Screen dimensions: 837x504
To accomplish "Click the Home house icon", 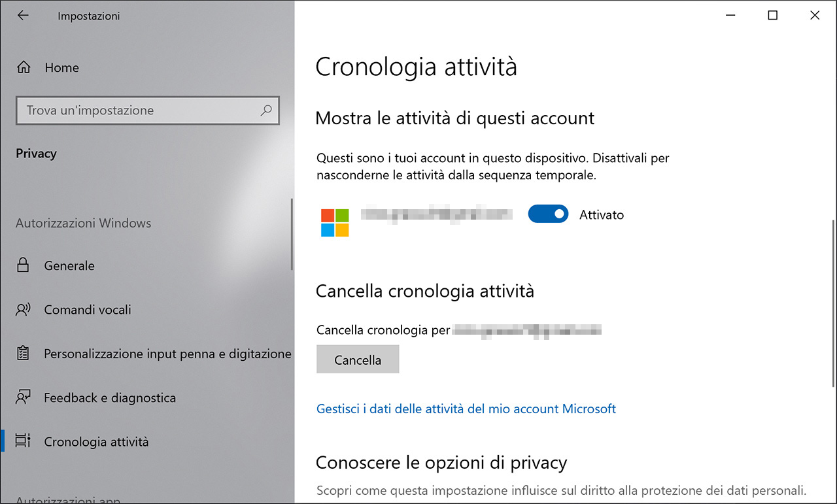I will 24,67.
